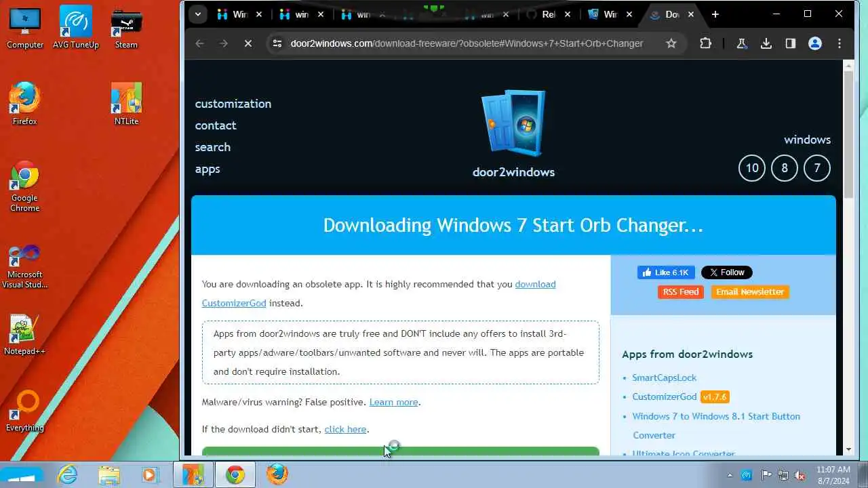This screenshot has height=488, width=868.
Task: Select the Windows 10 circle button
Action: pos(752,168)
